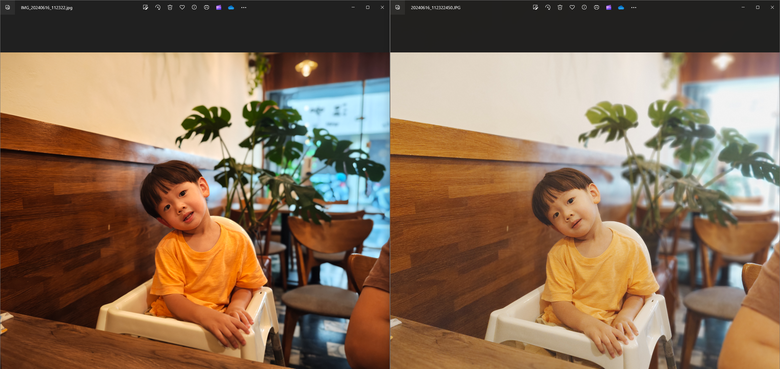This screenshot has height=369, width=780.
Task: Show file info in the right Photos window
Action: click(584, 7)
